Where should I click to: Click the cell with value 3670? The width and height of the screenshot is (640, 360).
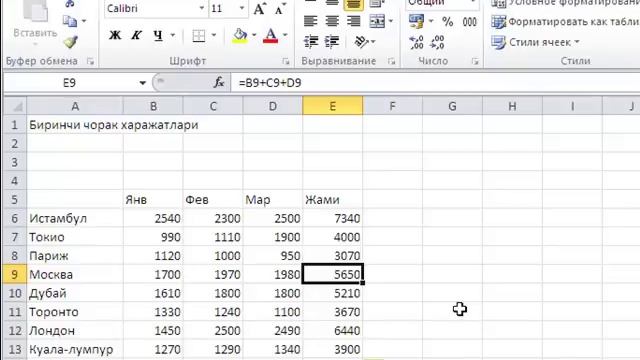pyautogui.click(x=333, y=312)
